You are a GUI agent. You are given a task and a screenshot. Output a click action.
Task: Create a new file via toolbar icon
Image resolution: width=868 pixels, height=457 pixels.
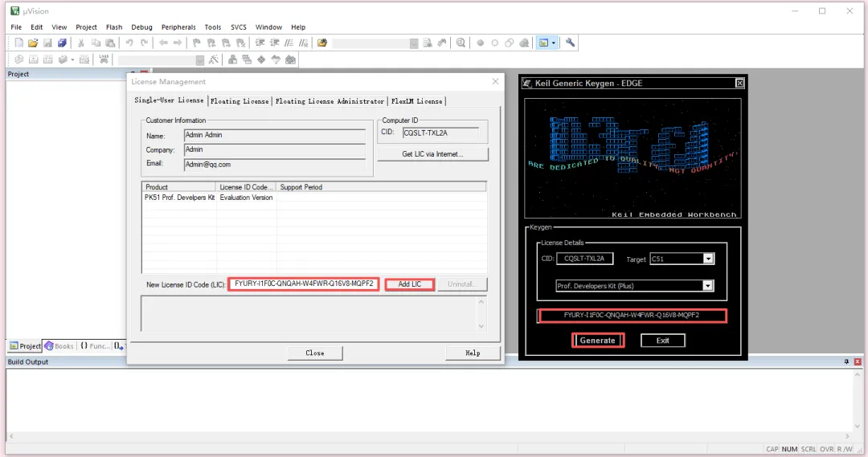(x=18, y=43)
